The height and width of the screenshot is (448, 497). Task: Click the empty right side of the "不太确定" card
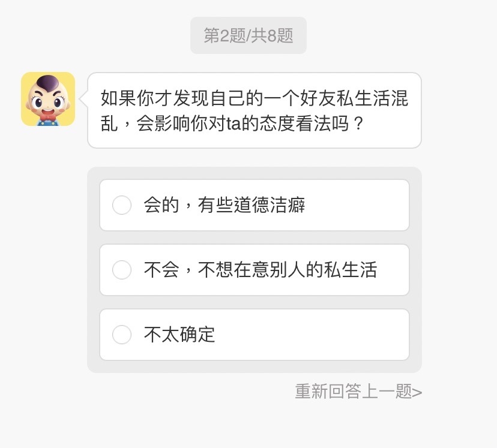pos(336,335)
